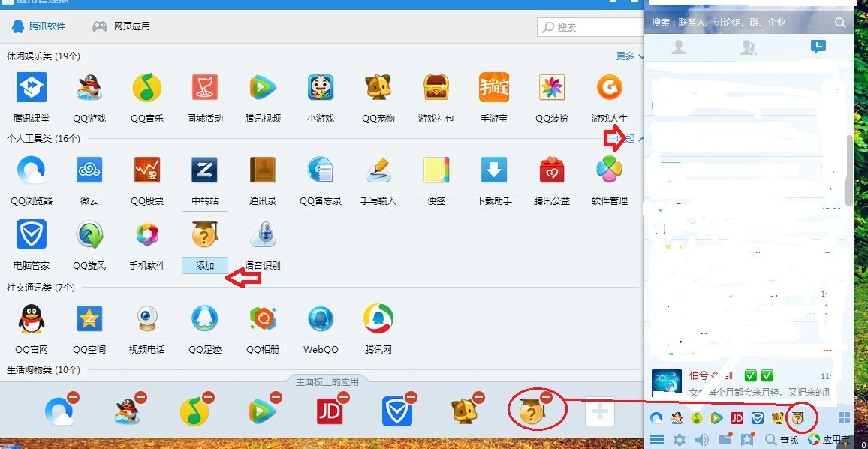Open 电脑管家 from personal tools

coord(31,234)
